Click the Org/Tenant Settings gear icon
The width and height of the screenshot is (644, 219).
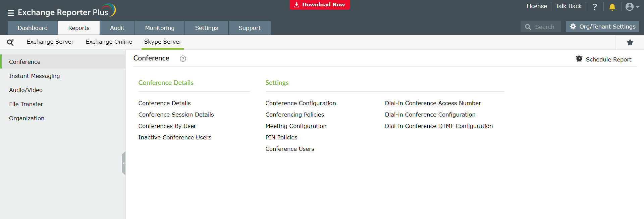573,27
